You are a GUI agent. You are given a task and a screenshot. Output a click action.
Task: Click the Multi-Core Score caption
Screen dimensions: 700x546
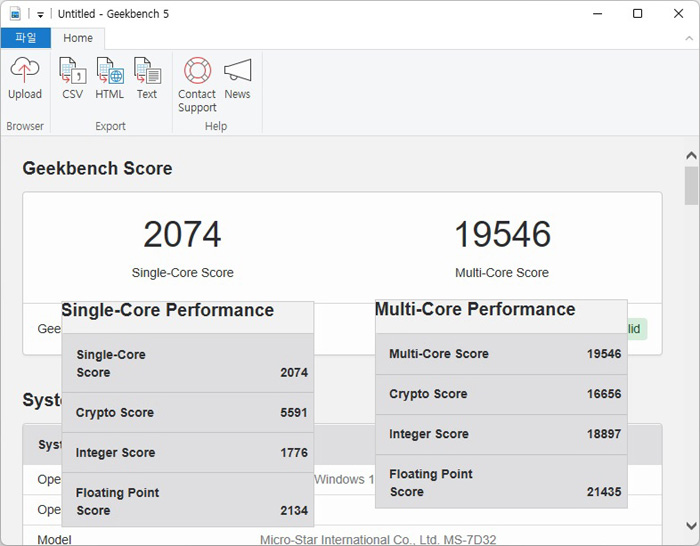pos(502,273)
